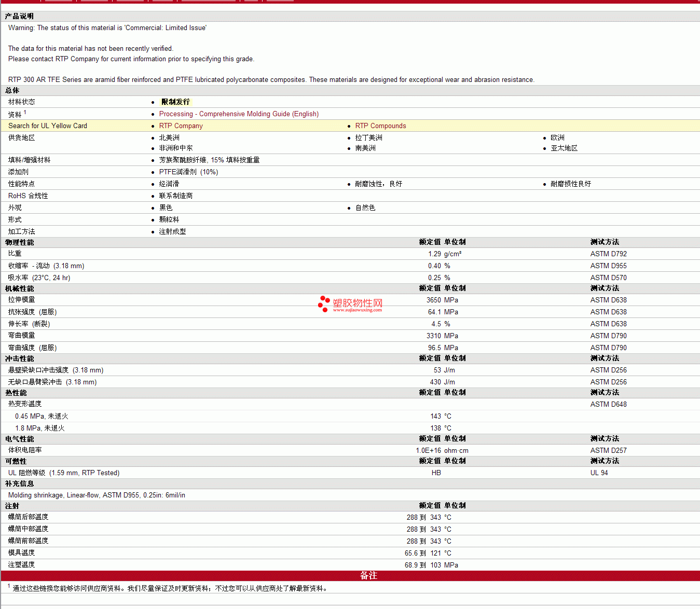Click the 备注 red banner heading
The image size is (700, 609).
point(368,575)
